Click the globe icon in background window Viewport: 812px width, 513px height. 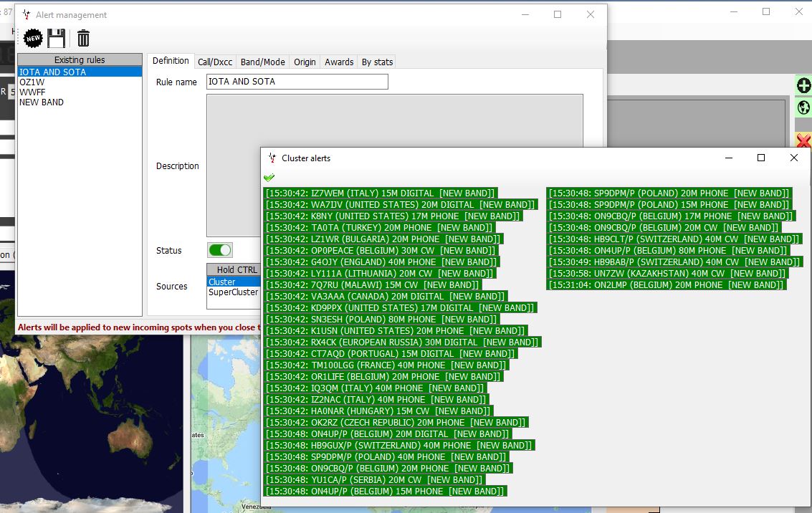click(x=803, y=107)
